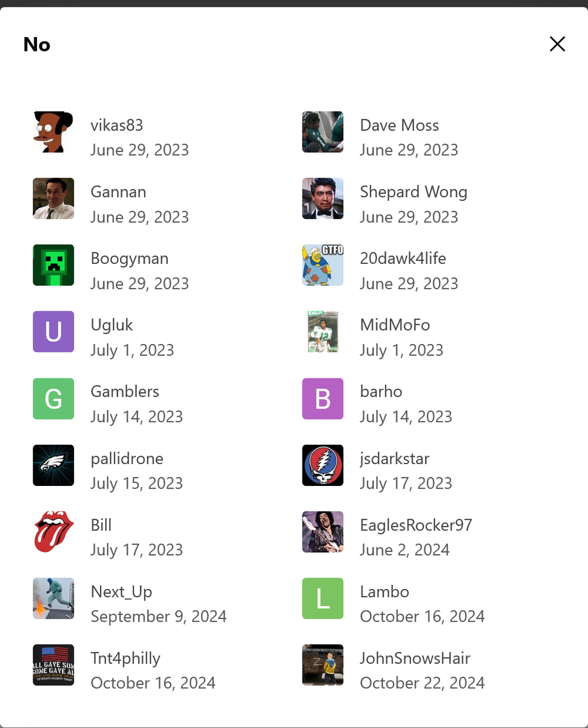Open jsdarkstar's skull logo avatar

(322, 465)
